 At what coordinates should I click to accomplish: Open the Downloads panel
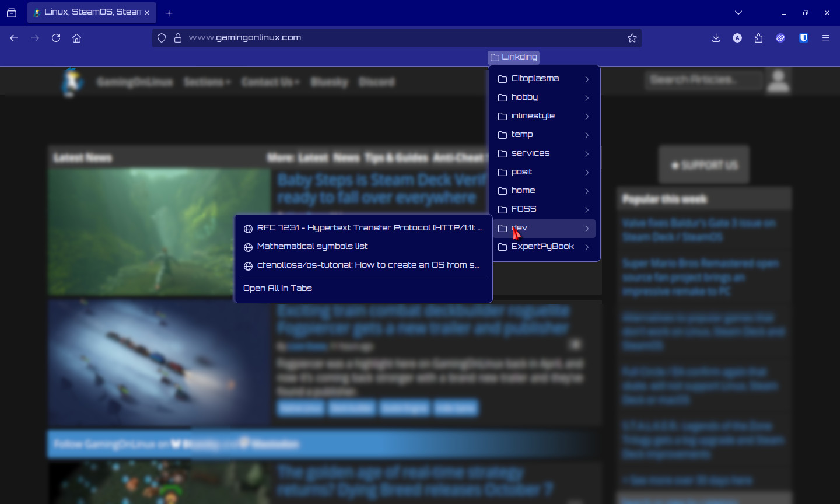(x=715, y=38)
